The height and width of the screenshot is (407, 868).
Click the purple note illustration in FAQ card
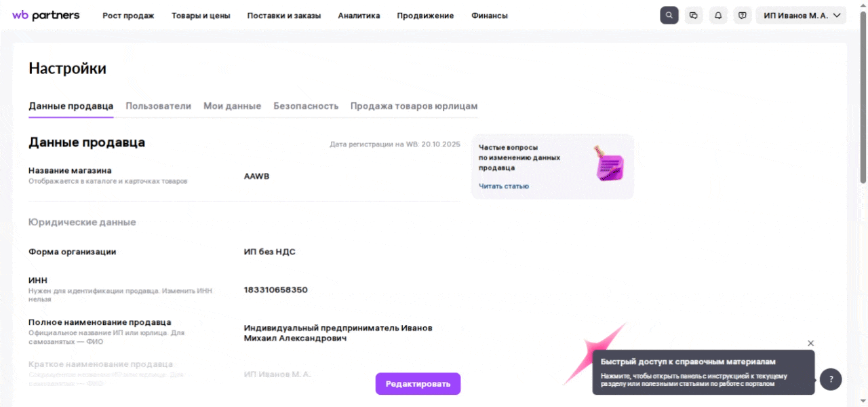[609, 163]
